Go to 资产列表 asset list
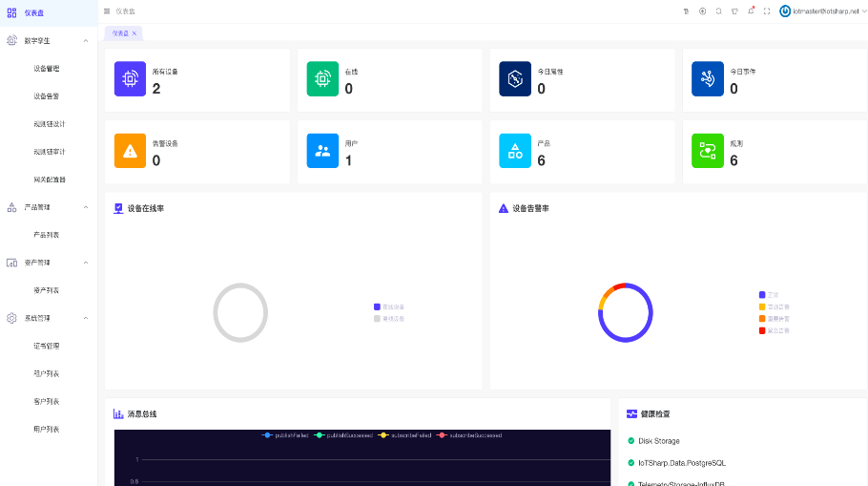Viewport: 868px width, 486px height. pos(47,290)
